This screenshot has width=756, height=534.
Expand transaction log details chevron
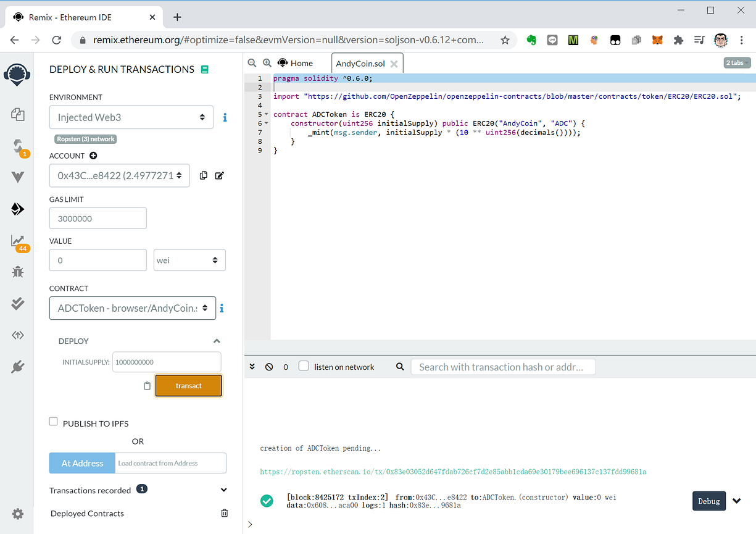pyautogui.click(x=736, y=501)
